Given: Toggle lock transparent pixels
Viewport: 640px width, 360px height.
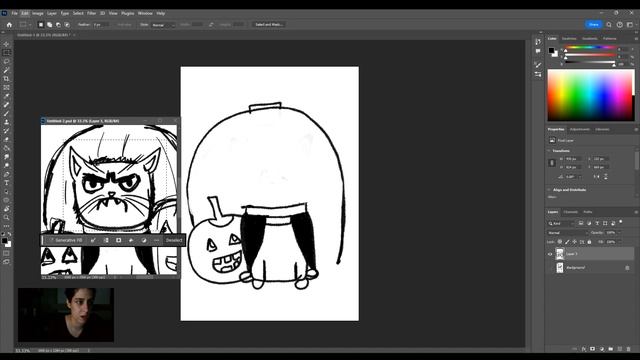Looking at the screenshot, I should point(560,242).
